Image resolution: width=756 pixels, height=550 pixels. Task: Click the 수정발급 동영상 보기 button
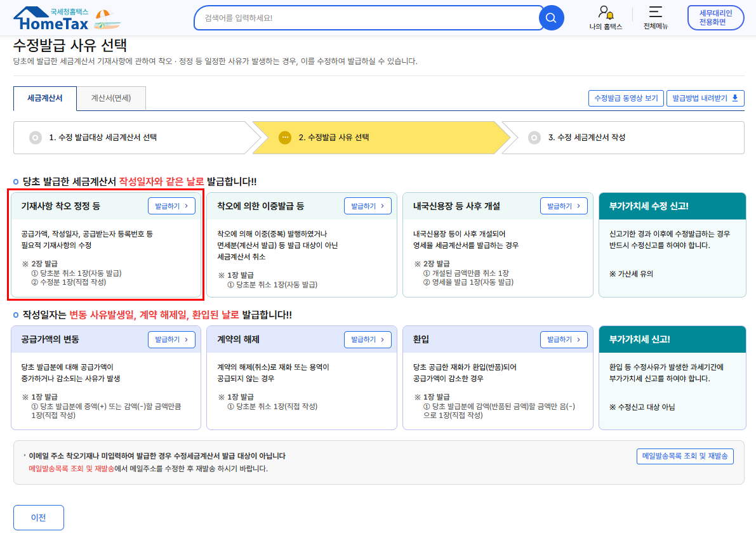626,98
